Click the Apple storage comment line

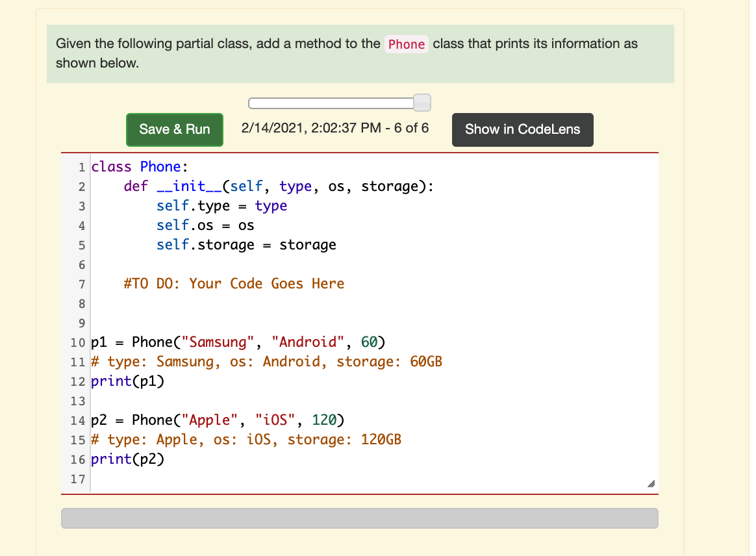247,439
